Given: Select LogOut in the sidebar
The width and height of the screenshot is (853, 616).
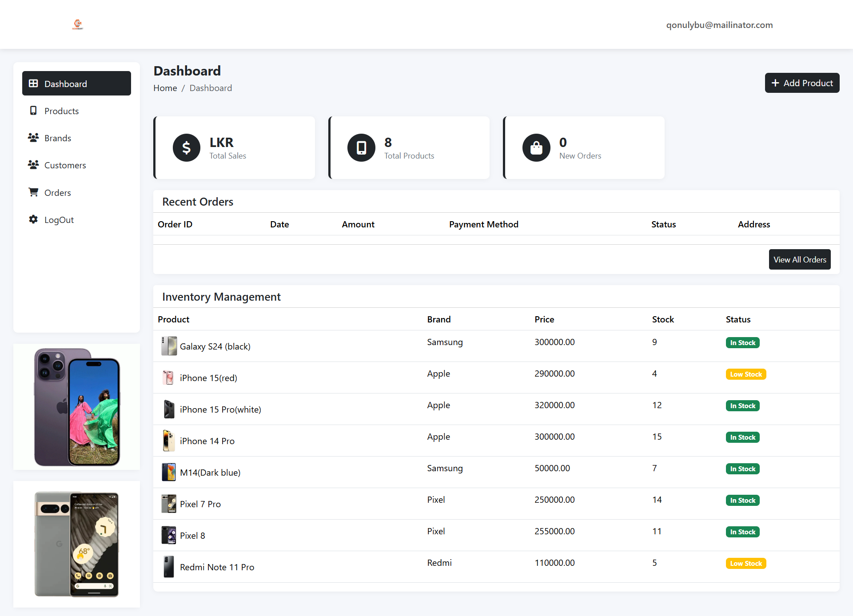Looking at the screenshot, I should [x=76, y=219].
